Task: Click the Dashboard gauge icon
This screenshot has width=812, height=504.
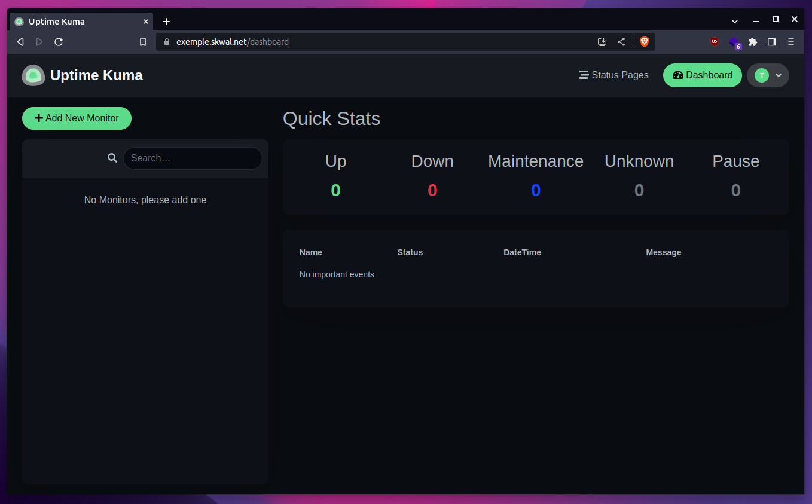Action: [x=678, y=75]
